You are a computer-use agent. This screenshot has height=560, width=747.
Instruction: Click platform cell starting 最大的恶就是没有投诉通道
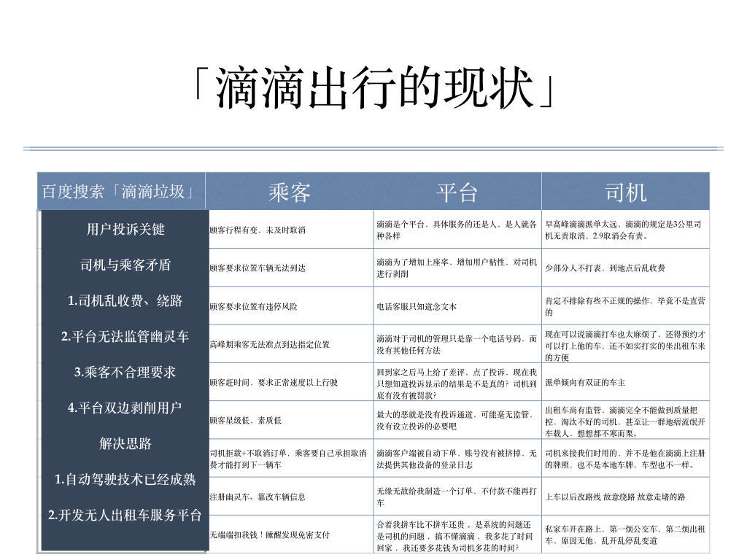pos(457,421)
